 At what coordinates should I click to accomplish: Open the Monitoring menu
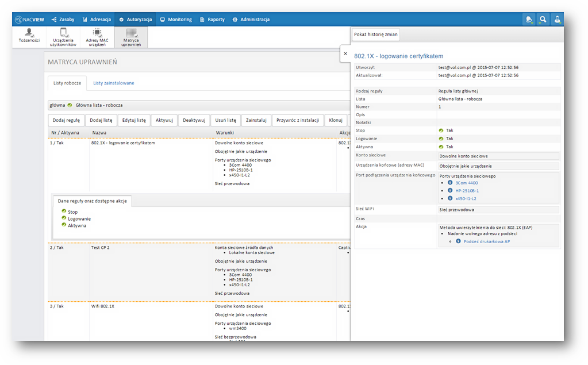pyautogui.click(x=176, y=20)
